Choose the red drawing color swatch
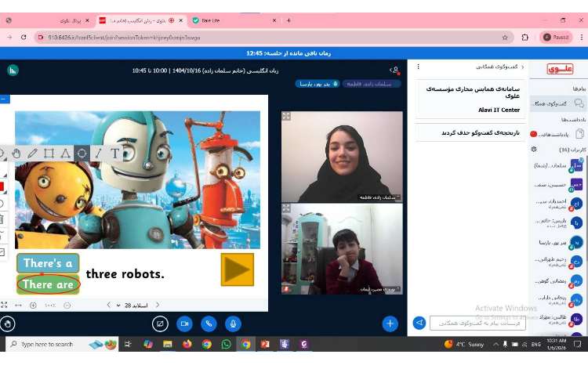The height and width of the screenshot is (376, 588). 2,186
